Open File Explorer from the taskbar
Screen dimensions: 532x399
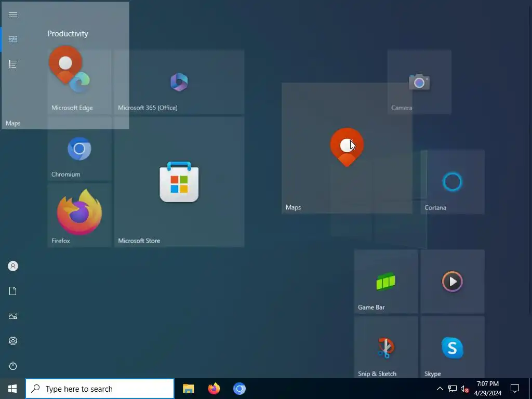[188, 389]
